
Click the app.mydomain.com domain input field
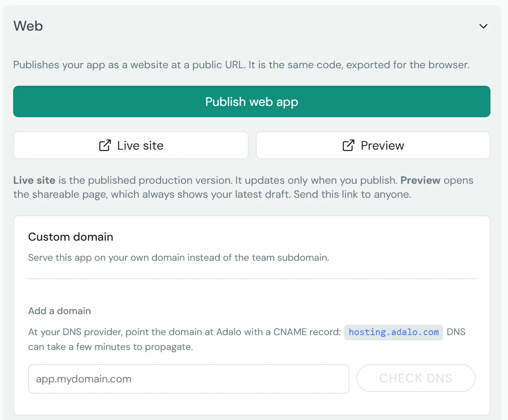189,379
